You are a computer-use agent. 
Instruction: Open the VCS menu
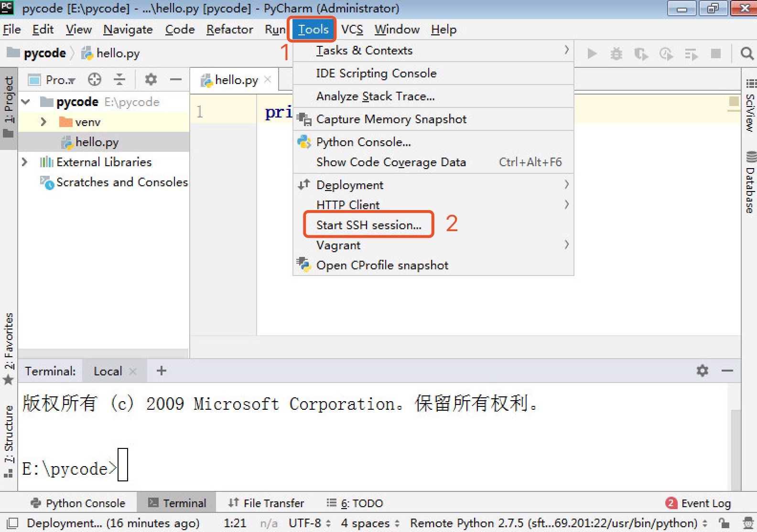coord(352,30)
